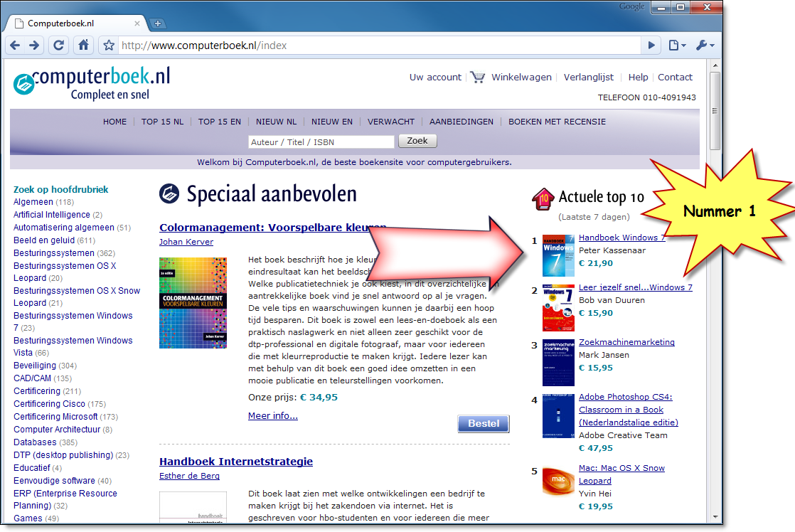Viewport: 795px width, 532px height.
Task: Open the Handboek Internetstrategie link
Action: click(x=236, y=462)
